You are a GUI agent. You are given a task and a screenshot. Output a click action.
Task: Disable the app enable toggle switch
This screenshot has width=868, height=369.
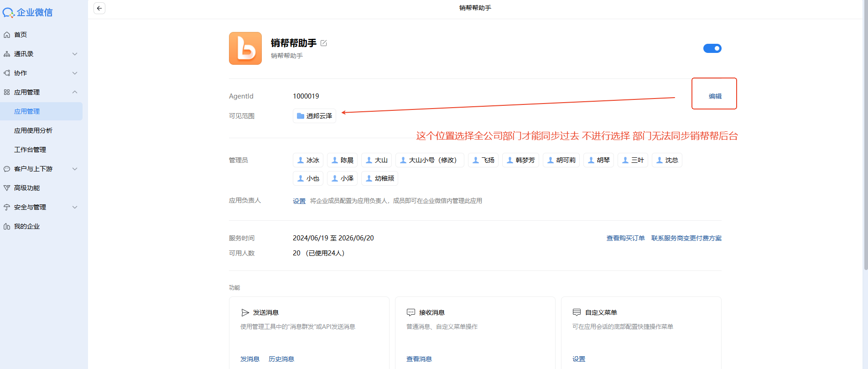[712, 48]
